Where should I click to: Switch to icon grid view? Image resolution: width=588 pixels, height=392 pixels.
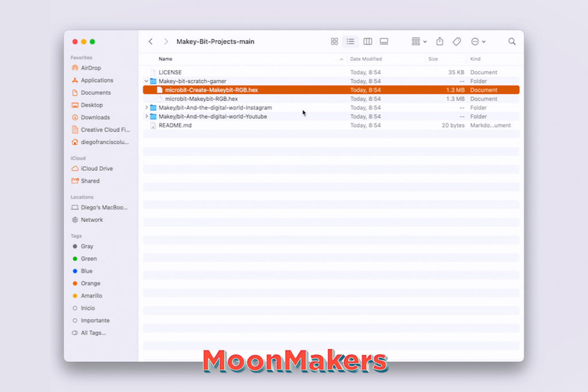pos(334,42)
